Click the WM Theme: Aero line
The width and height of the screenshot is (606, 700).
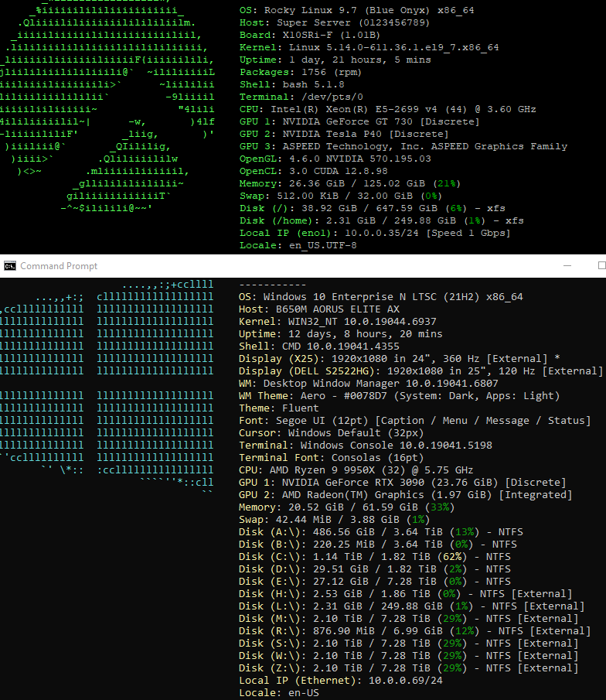coord(399,396)
